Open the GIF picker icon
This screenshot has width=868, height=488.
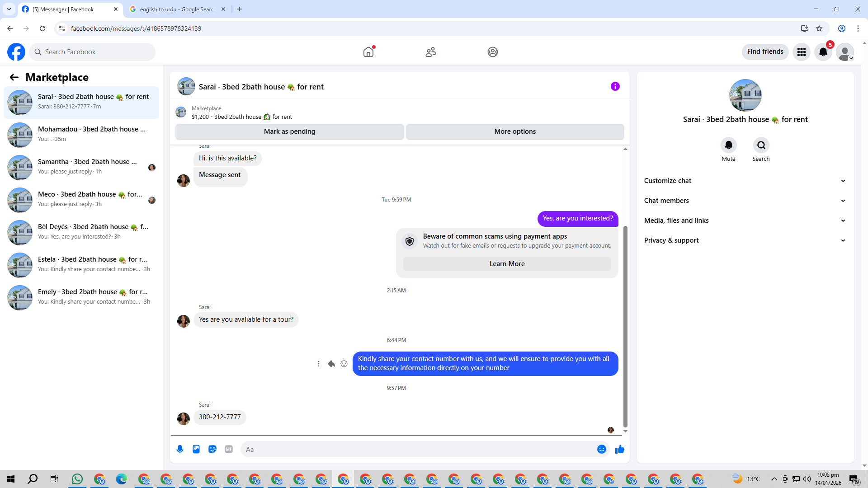(x=229, y=449)
